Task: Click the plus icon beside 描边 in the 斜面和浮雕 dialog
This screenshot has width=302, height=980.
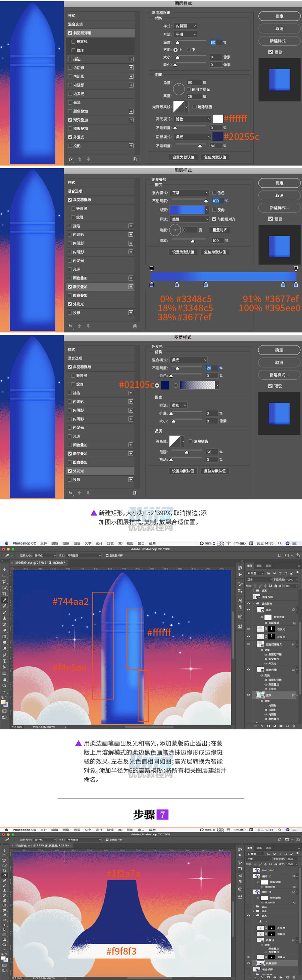Action: [x=131, y=59]
